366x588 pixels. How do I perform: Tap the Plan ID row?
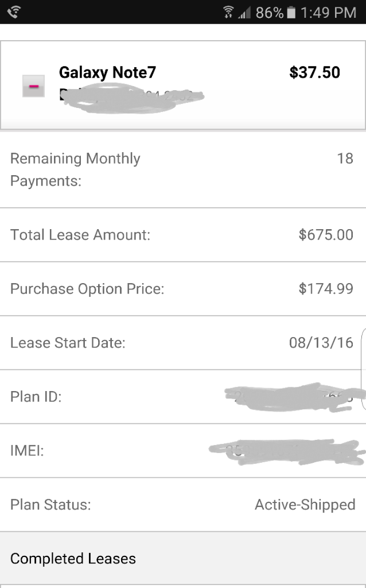[183, 397]
